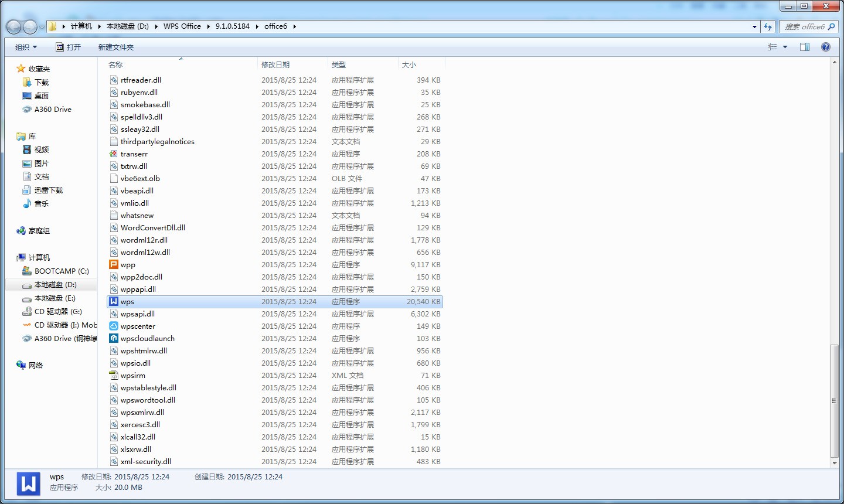
Task: Expand the address bar history dropdown
Action: pyautogui.click(x=754, y=26)
